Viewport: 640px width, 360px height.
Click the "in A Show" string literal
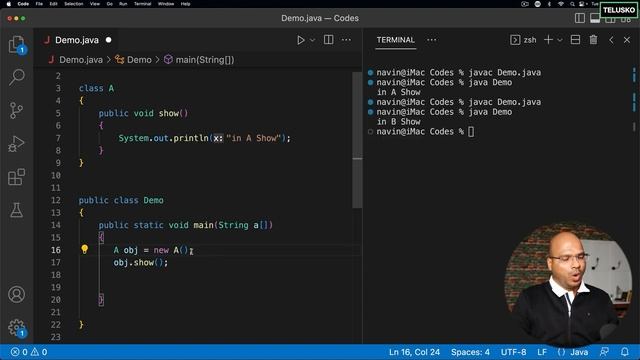pyautogui.click(x=253, y=138)
